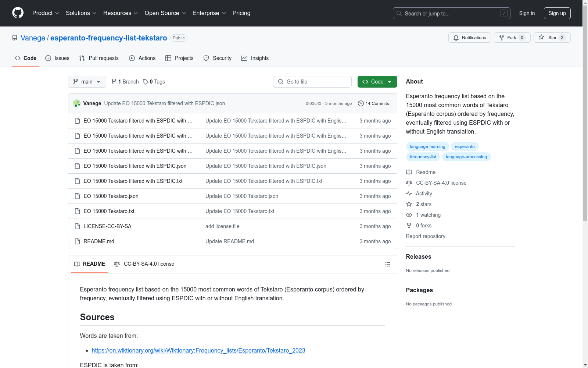The width and height of the screenshot is (588, 368).
Task: Click the Packages heading link
Action: [x=419, y=290]
